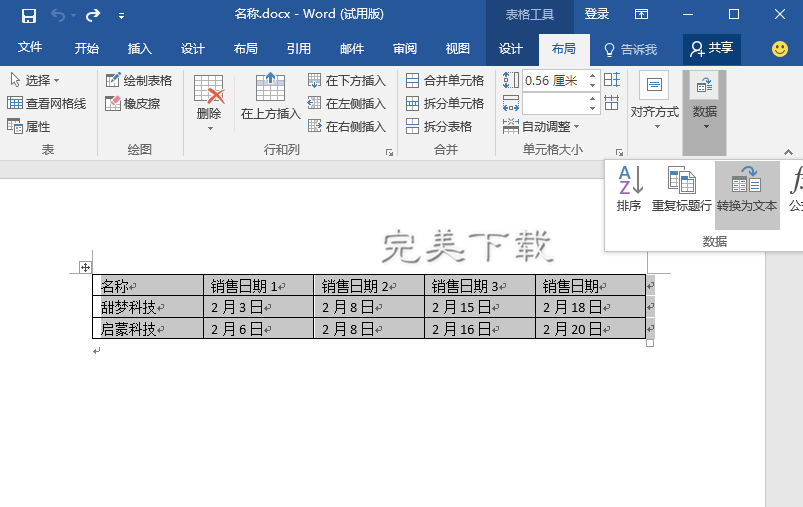Increase row height with the up stepper

[593, 76]
